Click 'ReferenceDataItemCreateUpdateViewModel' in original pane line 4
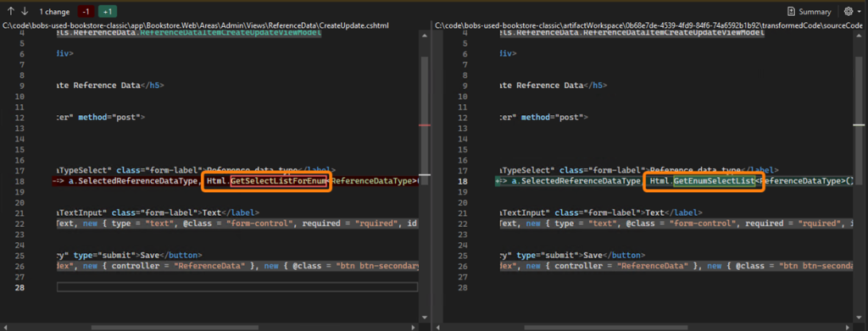The image size is (868, 331). coord(231,33)
